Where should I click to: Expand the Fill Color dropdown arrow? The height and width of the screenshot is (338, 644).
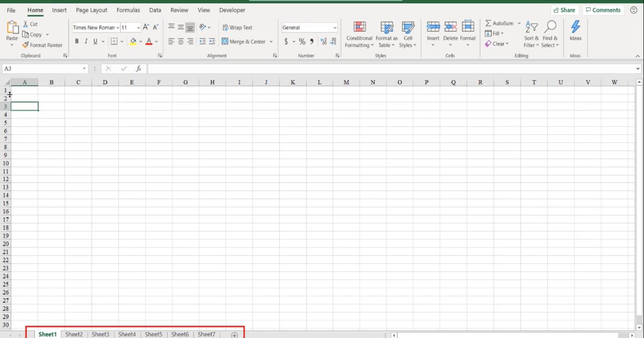coord(140,41)
